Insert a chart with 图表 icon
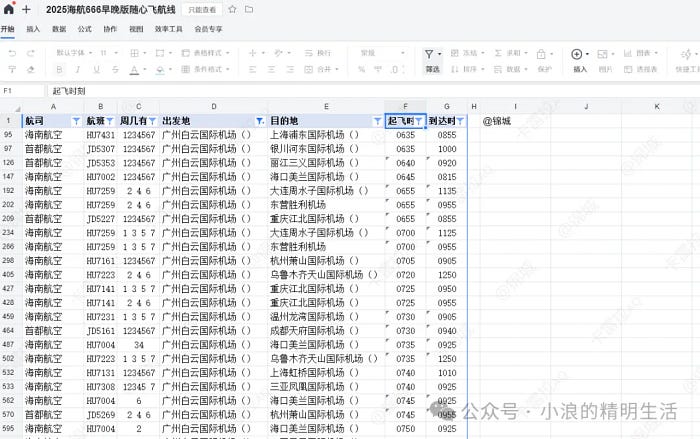Viewport: 700px width, 439px height. pos(641,53)
